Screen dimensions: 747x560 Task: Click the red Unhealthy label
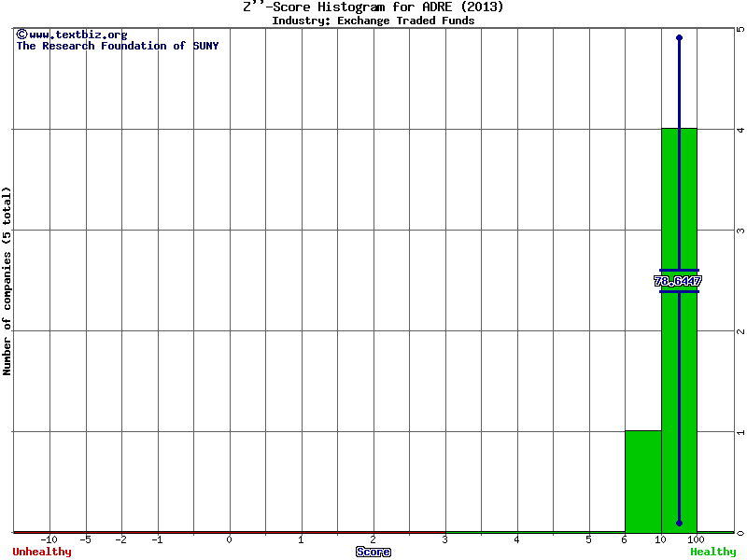click(42, 552)
